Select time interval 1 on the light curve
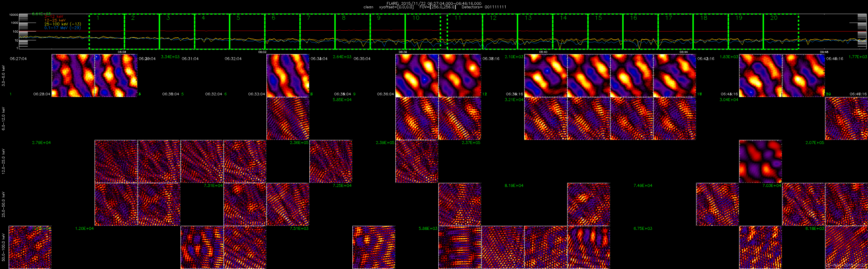This screenshot has height=269, width=868. 107,32
